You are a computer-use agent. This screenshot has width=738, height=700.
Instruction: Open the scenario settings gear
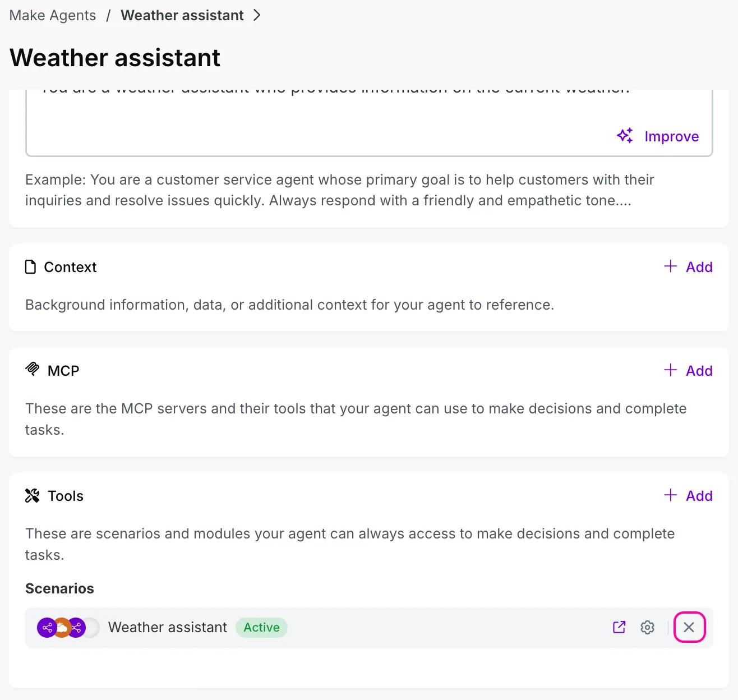click(x=647, y=627)
